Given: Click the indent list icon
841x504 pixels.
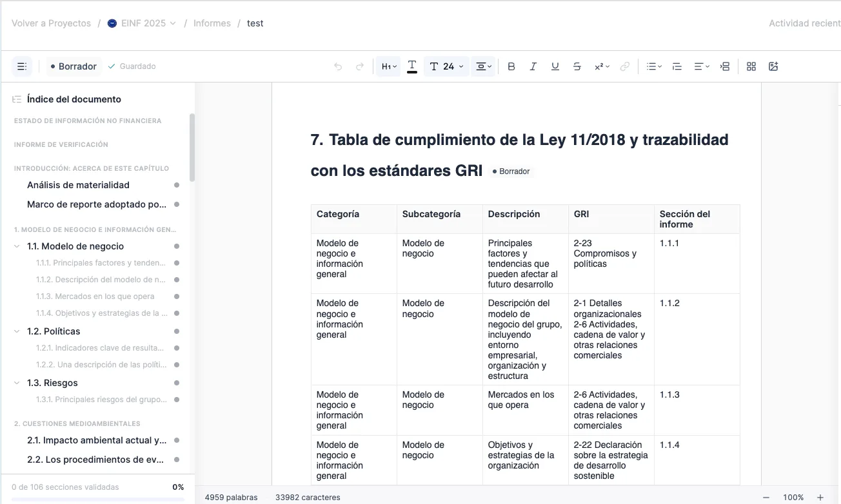Looking at the screenshot, I should pos(677,66).
